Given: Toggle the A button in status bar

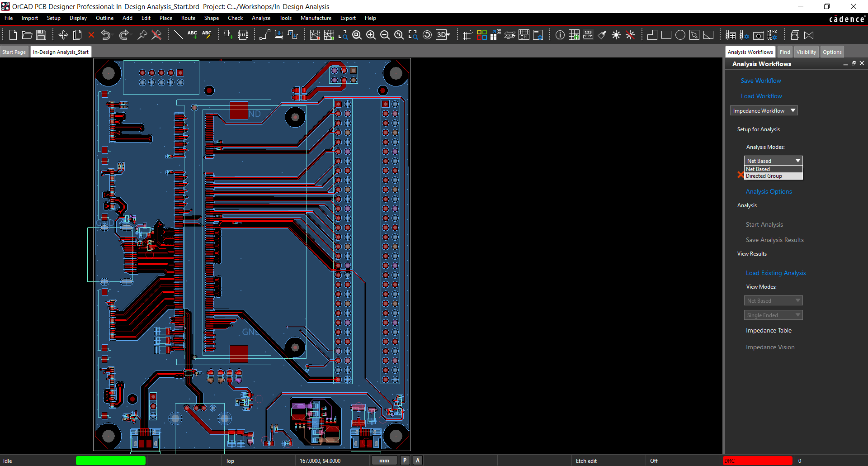Looking at the screenshot, I should click(418, 460).
